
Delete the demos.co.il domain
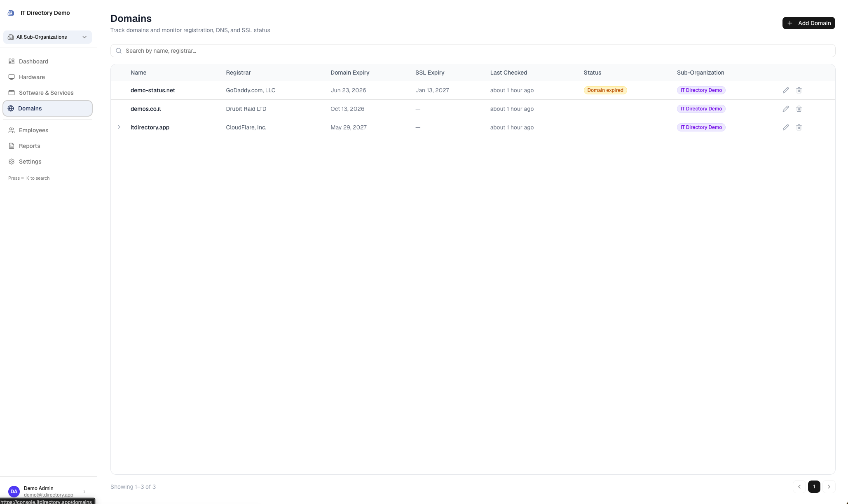pos(799,109)
